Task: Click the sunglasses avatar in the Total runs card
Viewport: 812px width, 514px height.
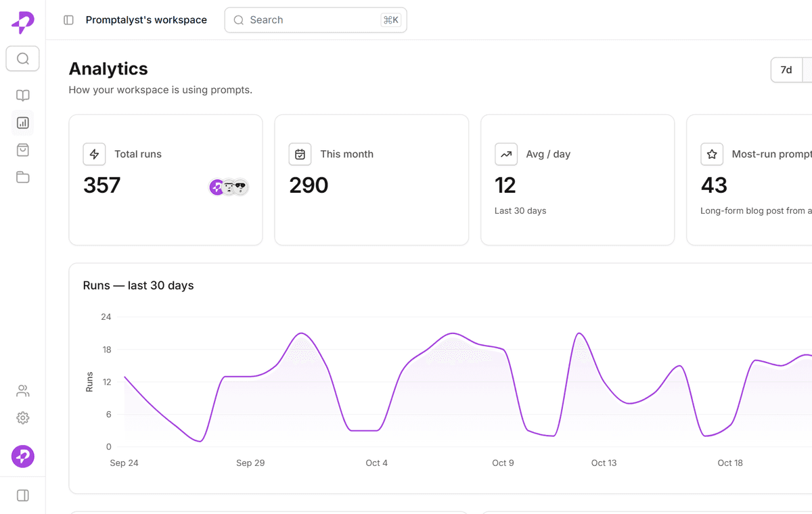Action: [240, 187]
